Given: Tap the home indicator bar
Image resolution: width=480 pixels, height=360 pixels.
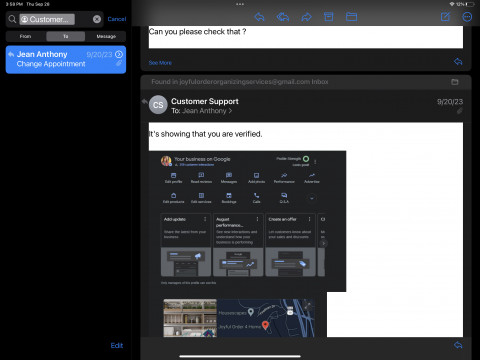Looking at the screenshot, I should (240, 356).
